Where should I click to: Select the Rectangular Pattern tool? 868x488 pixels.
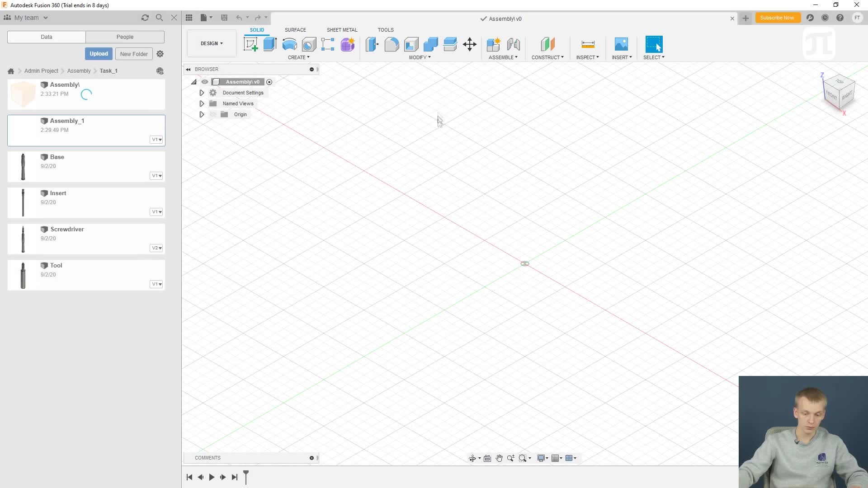328,44
